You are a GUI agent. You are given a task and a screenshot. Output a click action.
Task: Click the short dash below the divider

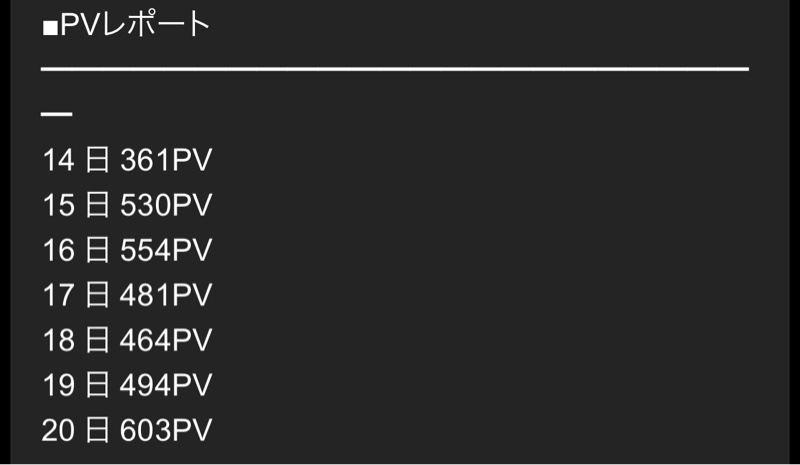57,114
